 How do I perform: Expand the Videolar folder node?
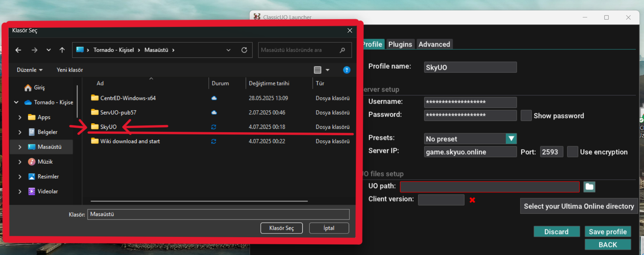pyautogui.click(x=20, y=192)
